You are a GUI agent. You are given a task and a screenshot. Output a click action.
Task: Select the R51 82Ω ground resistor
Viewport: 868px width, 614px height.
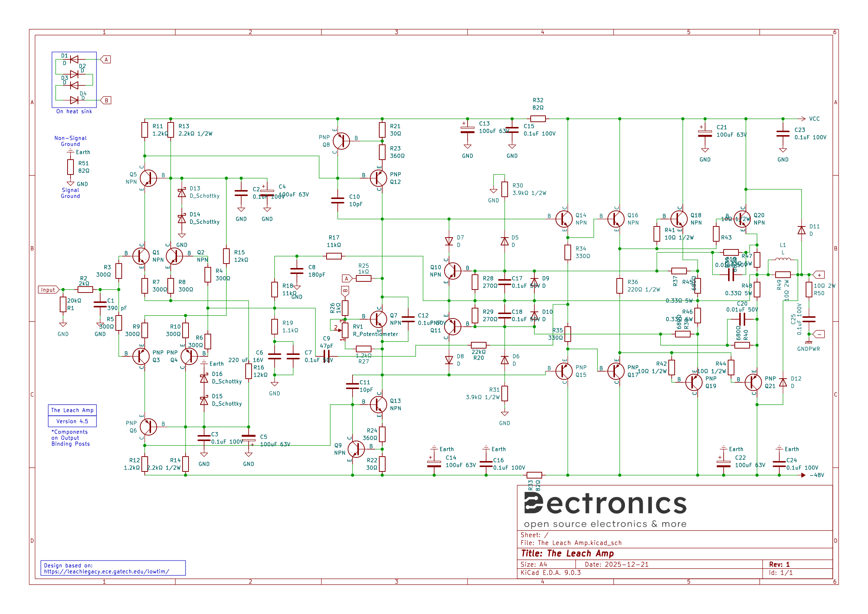pyautogui.click(x=70, y=167)
